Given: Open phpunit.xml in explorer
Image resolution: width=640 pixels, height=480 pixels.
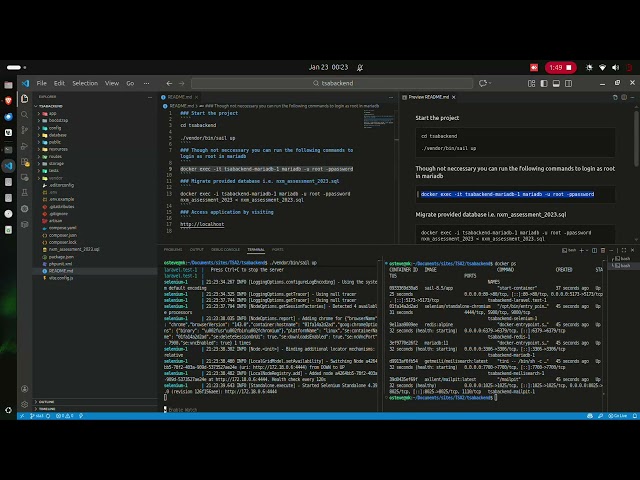Looking at the screenshot, I should pyautogui.click(x=60, y=264).
